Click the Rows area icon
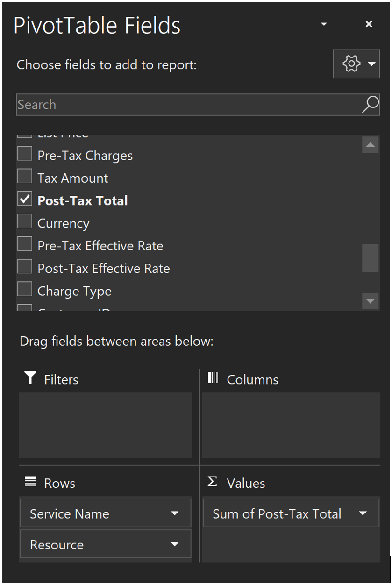This screenshot has width=392, height=584. click(x=30, y=482)
